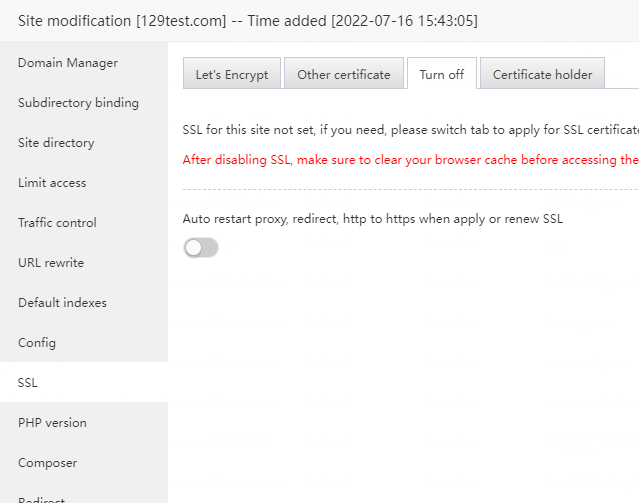Viewport: 639px width, 503px height.
Task: Switch to the Let's Encrypt tab
Action: (x=232, y=74)
